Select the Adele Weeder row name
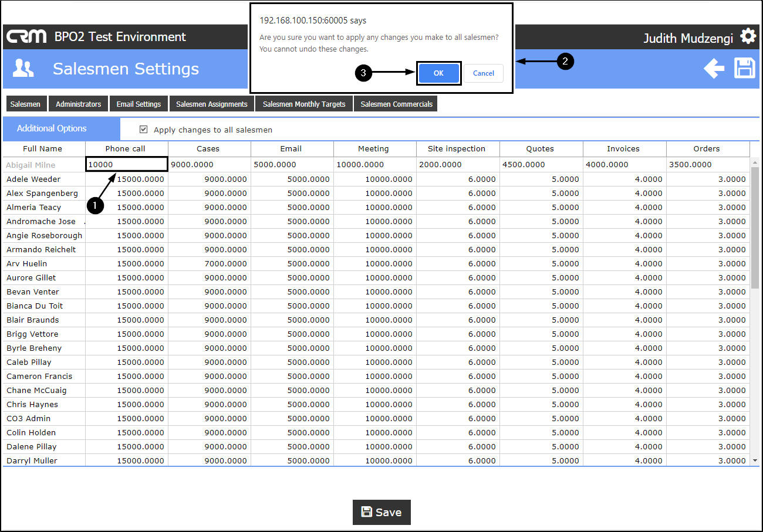The height and width of the screenshot is (532, 763). click(33, 179)
